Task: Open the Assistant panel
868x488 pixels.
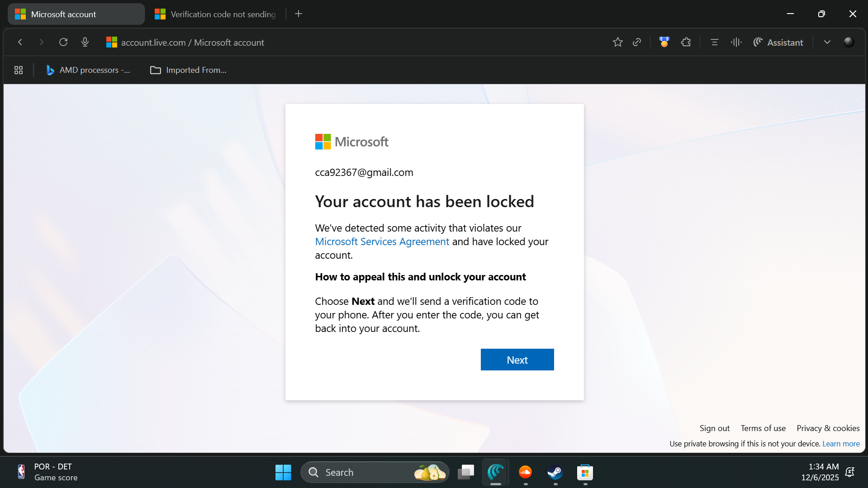Action: [x=778, y=42]
